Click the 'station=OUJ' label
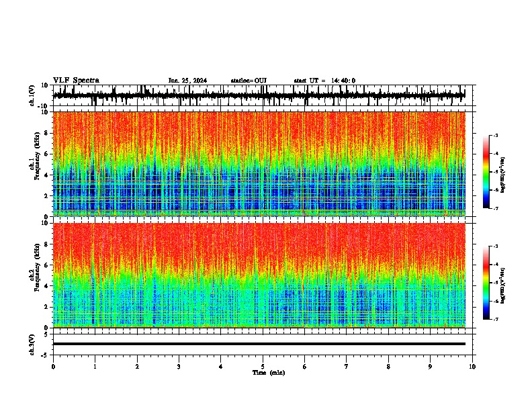The height and width of the screenshot is (411, 532). pyautogui.click(x=249, y=81)
